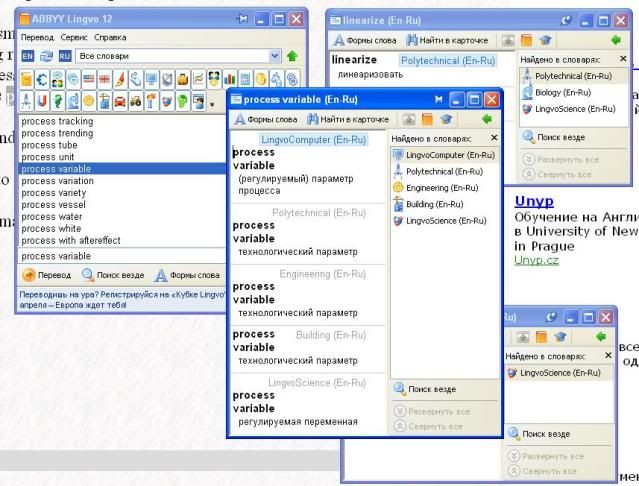This screenshot has height=486, width=639.
Task: Close Найдено в словарях panel in process variable window
Action: [x=494, y=138]
